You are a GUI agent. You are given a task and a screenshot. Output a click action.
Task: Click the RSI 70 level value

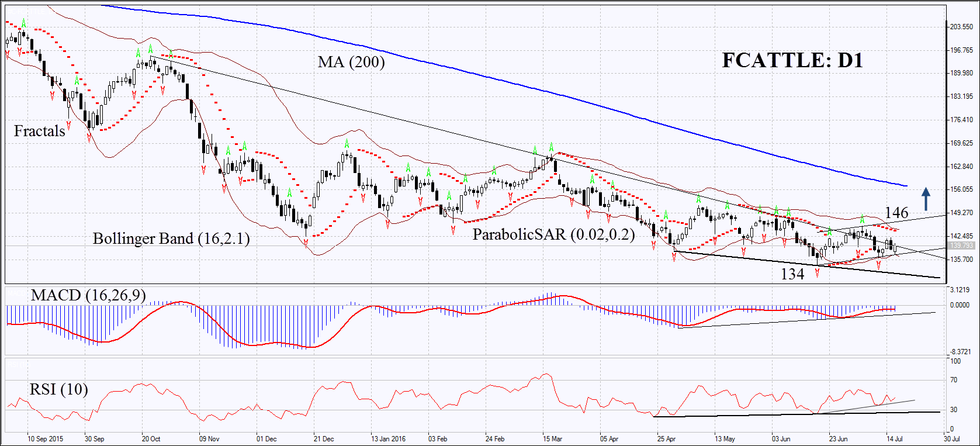point(954,380)
